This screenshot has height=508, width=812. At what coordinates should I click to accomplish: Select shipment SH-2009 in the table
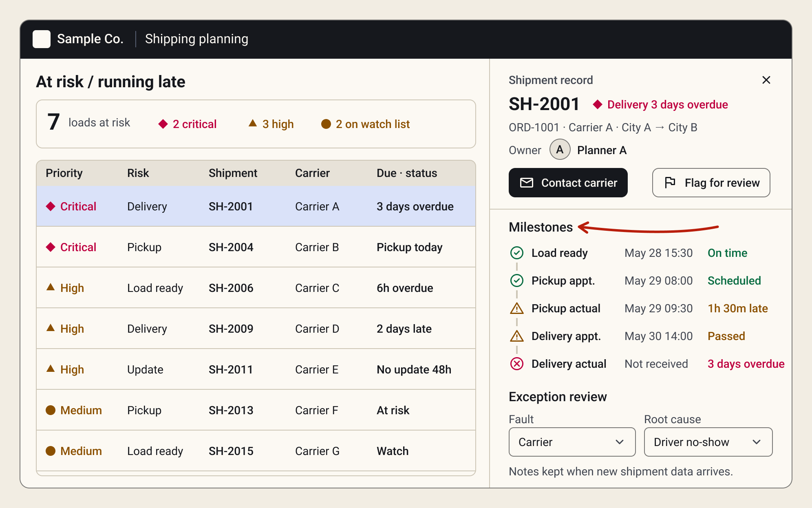pyautogui.click(x=256, y=329)
